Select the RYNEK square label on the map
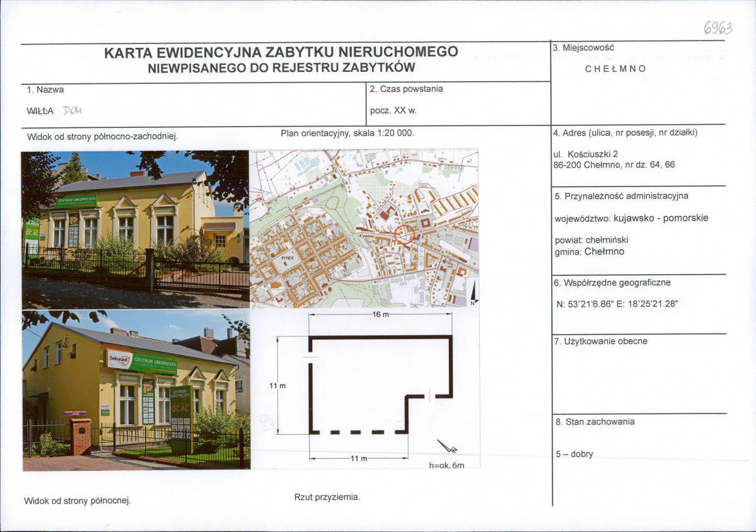This screenshot has height=532, width=756. [x=287, y=258]
